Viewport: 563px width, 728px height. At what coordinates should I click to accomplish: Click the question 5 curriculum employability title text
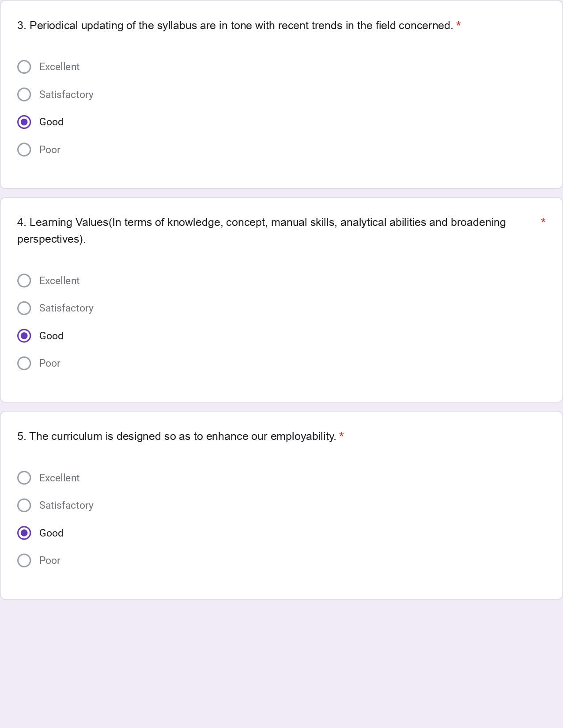coord(177,436)
